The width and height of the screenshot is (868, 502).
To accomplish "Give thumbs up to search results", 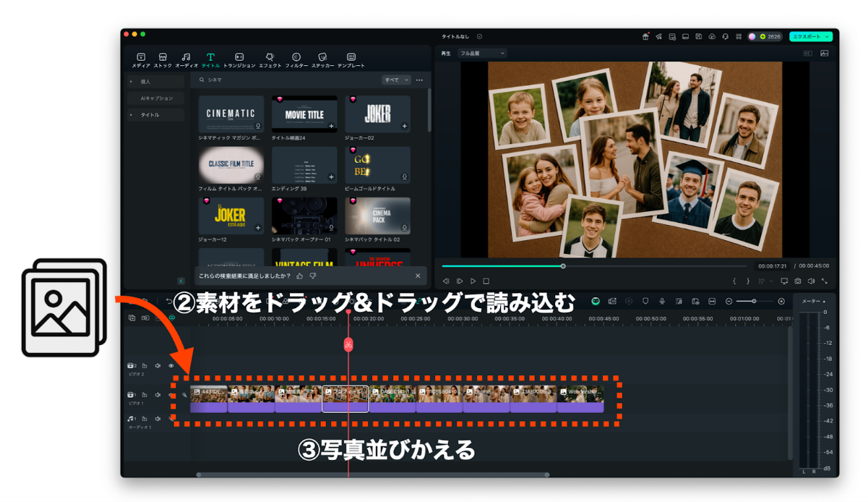I will 300,276.
